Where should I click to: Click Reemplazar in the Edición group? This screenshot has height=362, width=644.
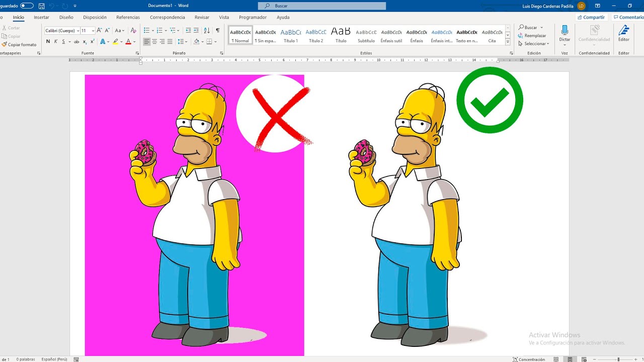pyautogui.click(x=532, y=36)
